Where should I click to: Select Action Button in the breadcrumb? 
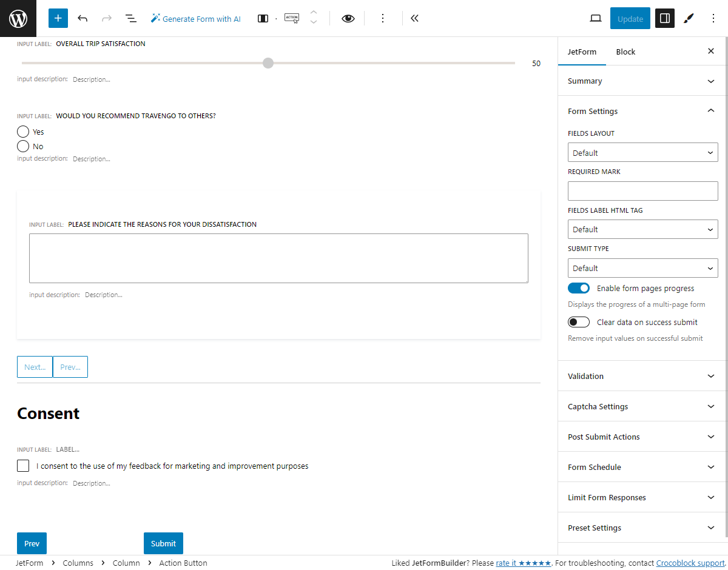coord(183,563)
